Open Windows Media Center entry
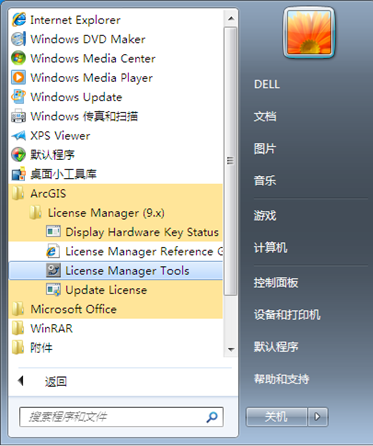 point(115,58)
